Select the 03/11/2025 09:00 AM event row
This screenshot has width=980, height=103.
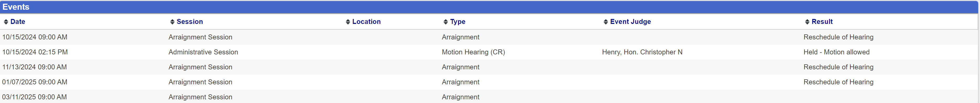(489, 96)
